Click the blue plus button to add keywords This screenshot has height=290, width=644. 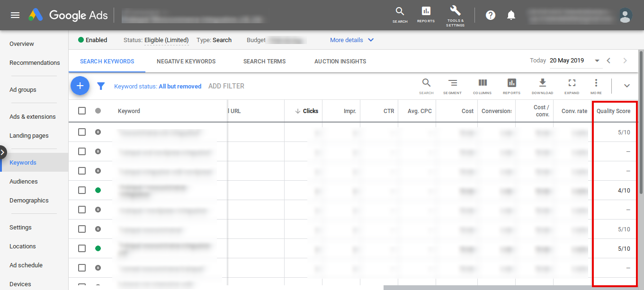coord(80,86)
